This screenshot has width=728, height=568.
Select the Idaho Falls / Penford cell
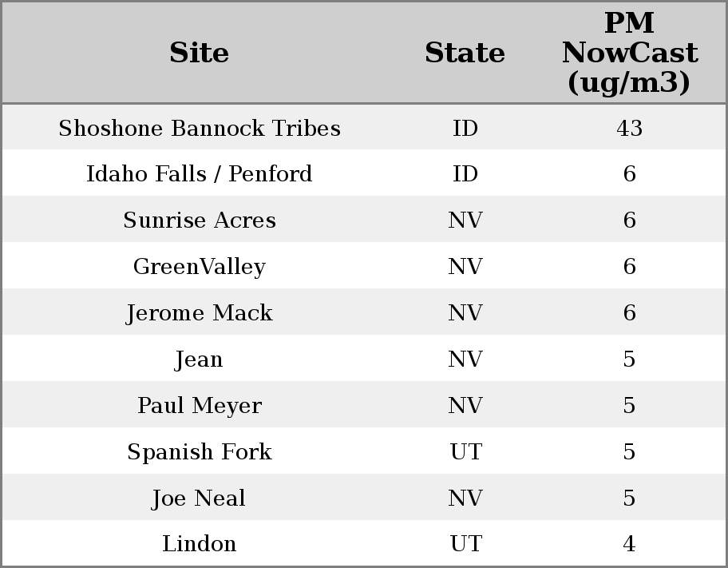(200, 174)
